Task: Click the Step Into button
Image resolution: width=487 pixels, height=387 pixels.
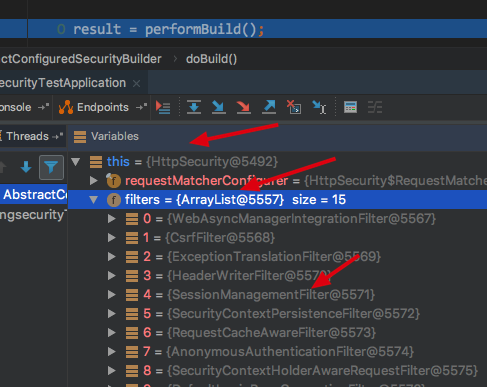Action: click(x=219, y=107)
